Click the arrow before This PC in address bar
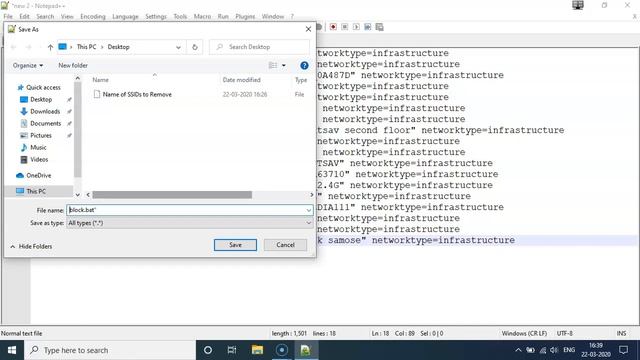 point(71,47)
